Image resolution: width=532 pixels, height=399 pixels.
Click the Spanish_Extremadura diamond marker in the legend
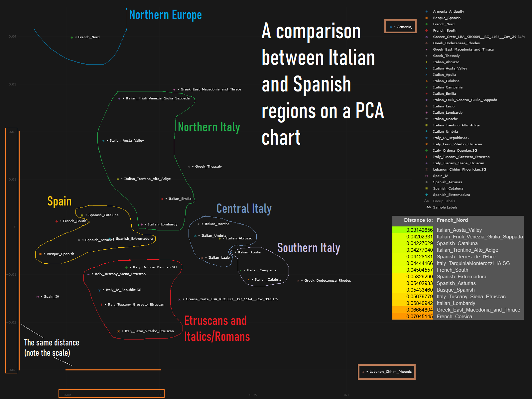tap(427, 195)
